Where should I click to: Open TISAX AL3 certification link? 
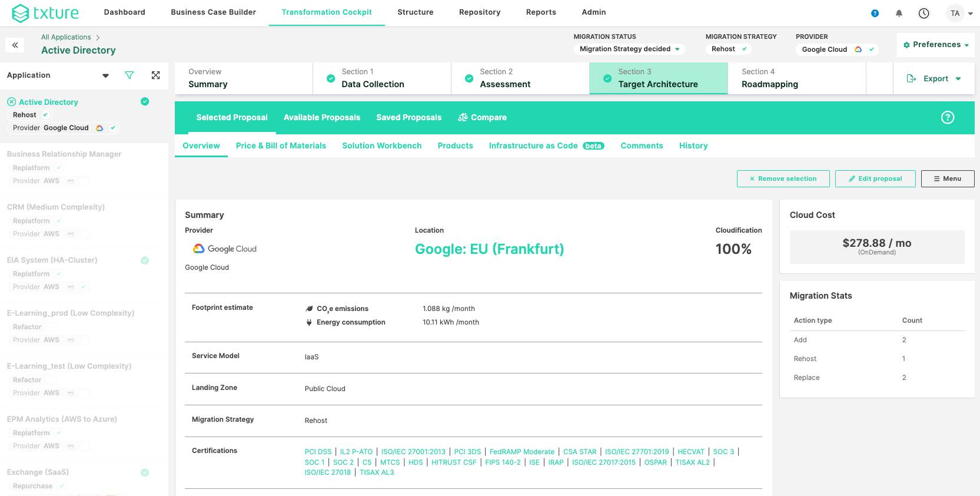[x=377, y=472]
